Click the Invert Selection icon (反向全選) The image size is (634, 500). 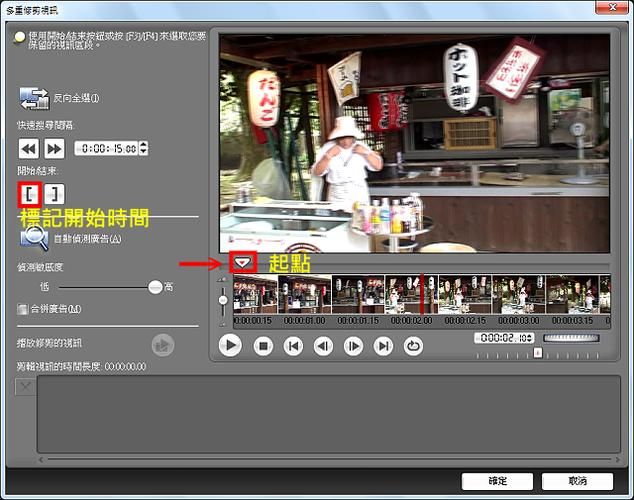pyautogui.click(x=34, y=98)
